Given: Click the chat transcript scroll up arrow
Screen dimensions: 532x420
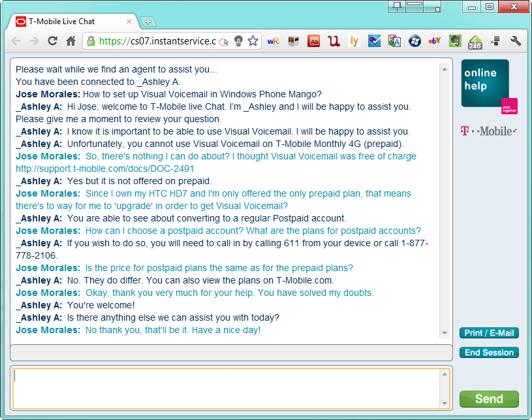Looking at the screenshot, I should tap(445, 70).
